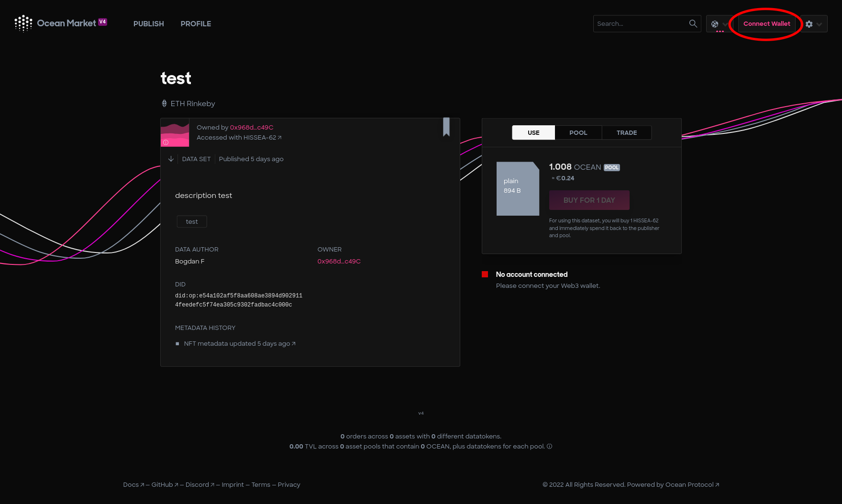
Task: Click the 'ETH Rinkeby' network label
Action: [193, 103]
